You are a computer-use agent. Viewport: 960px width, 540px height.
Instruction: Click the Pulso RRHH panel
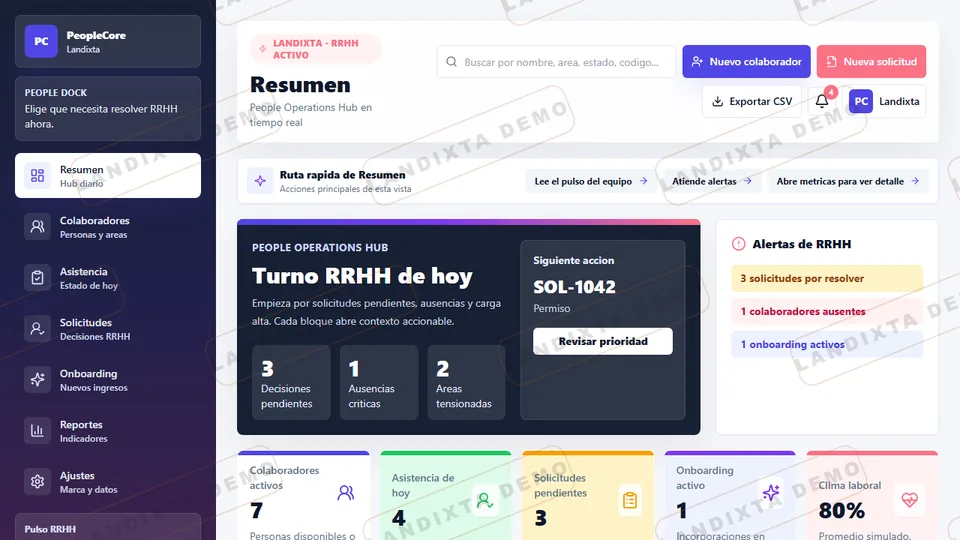click(x=108, y=527)
